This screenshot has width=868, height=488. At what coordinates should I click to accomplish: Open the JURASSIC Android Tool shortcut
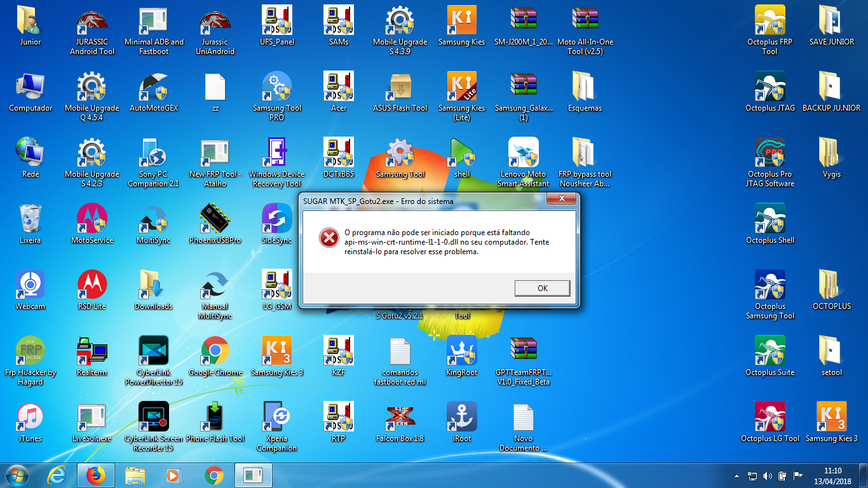(x=92, y=30)
